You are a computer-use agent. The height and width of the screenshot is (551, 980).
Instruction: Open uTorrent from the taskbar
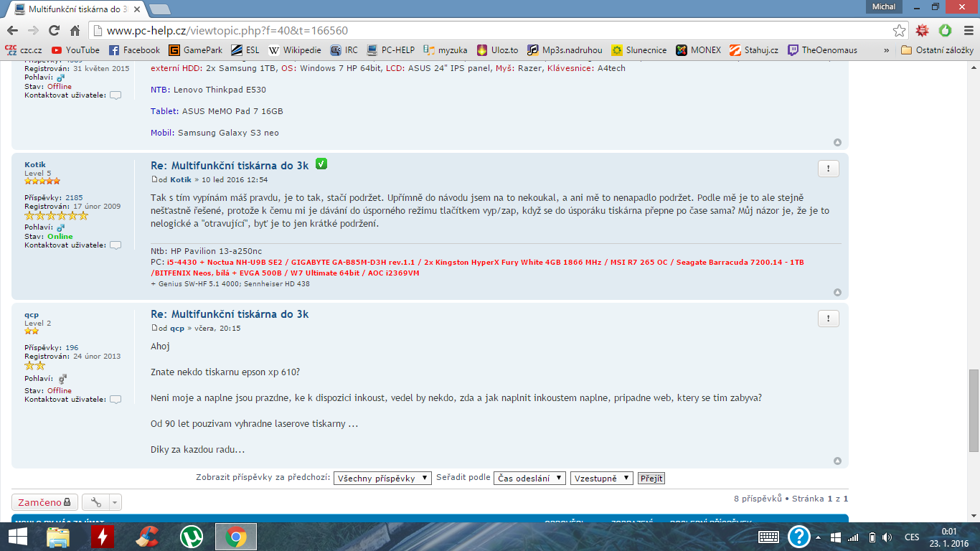[x=191, y=537]
